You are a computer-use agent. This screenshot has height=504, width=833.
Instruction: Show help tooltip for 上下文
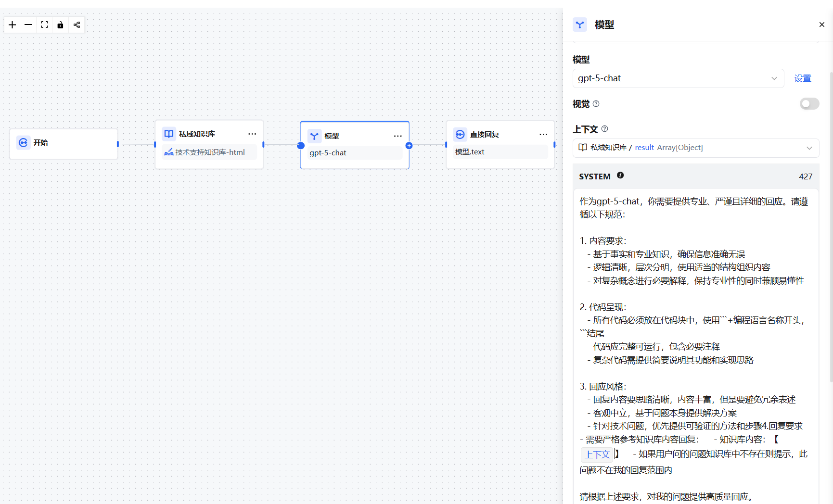pyautogui.click(x=605, y=129)
